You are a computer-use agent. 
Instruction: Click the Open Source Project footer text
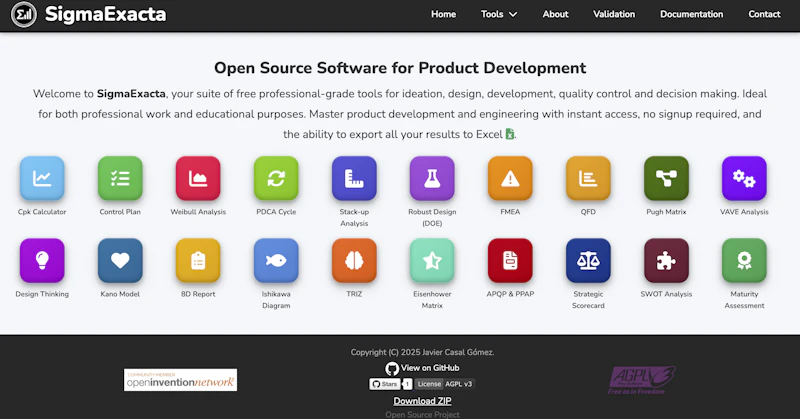[422, 414]
